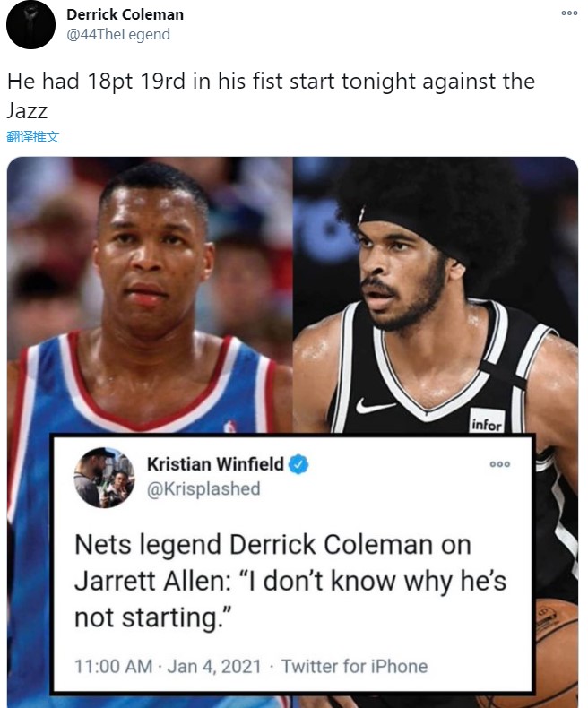Click the Derrick Coleman display name
The width and height of the screenshot is (588, 708).
point(125,14)
